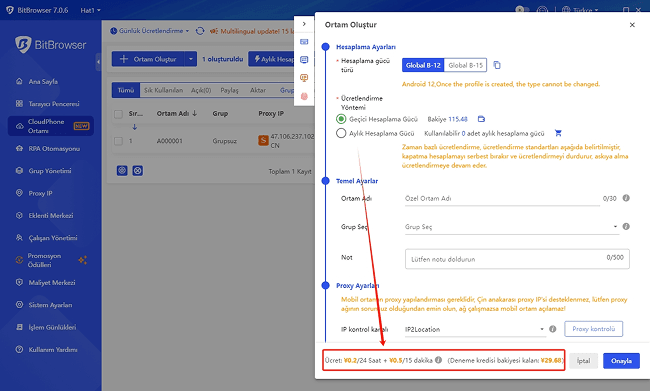
Task: Open Eklenti Merkezi
Action: click(51, 216)
